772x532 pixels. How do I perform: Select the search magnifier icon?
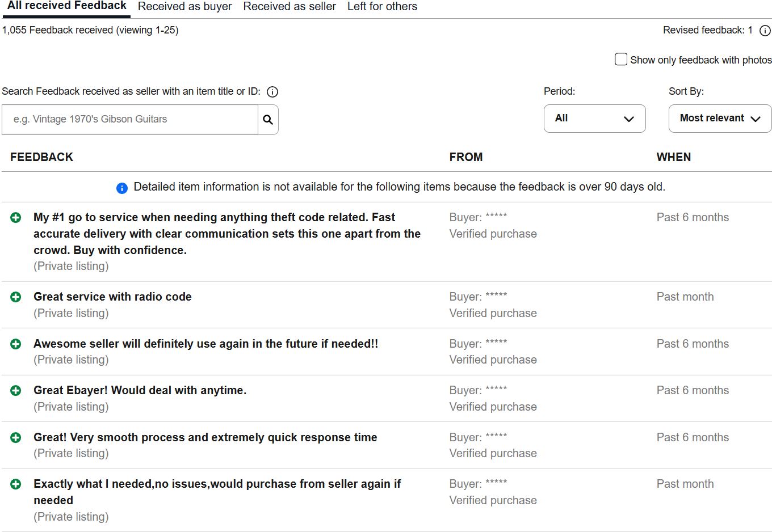coord(267,120)
